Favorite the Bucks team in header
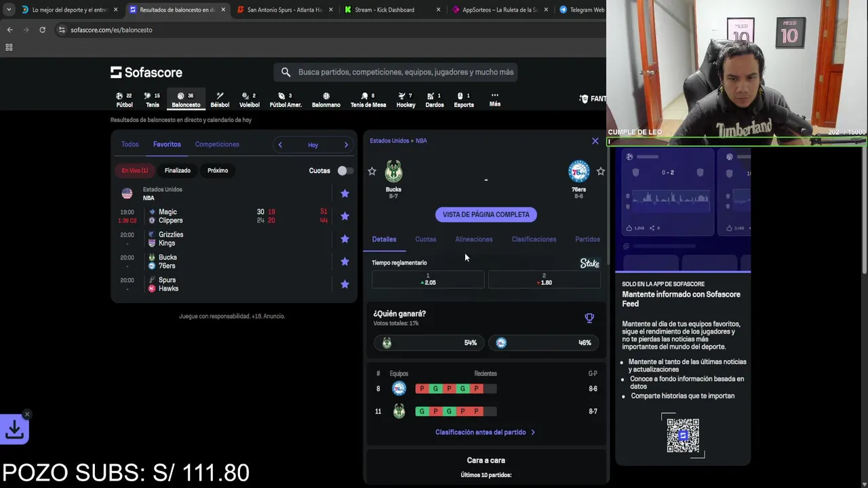 (x=372, y=171)
